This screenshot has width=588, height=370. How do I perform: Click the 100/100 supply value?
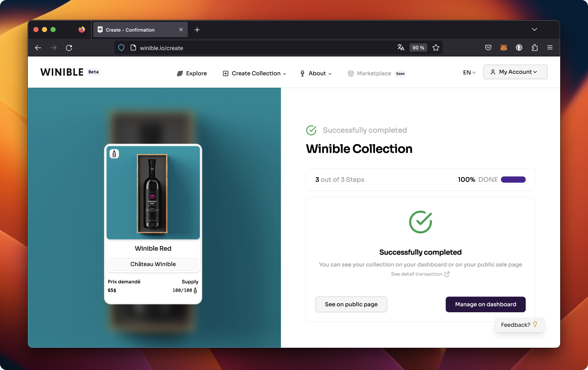(182, 290)
